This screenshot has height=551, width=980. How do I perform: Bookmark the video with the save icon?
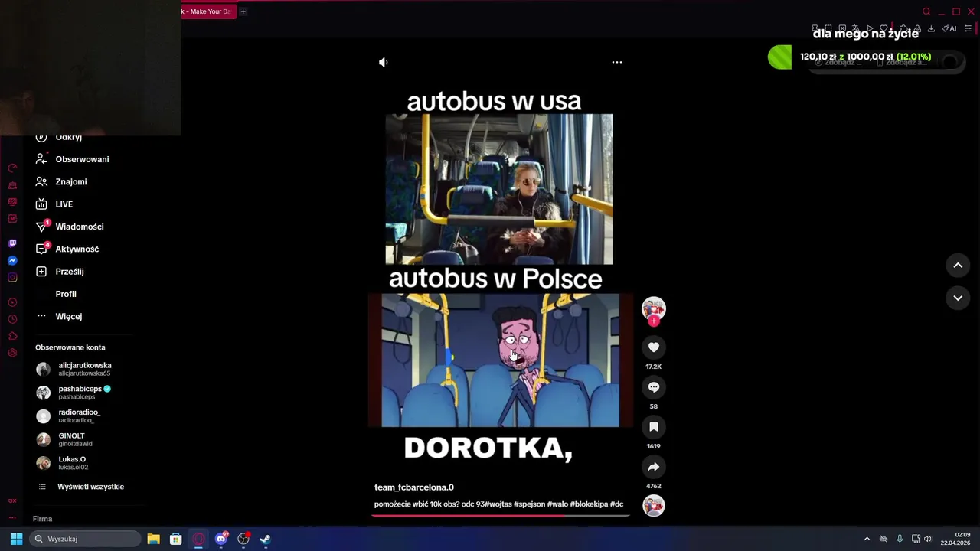[654, 427]
